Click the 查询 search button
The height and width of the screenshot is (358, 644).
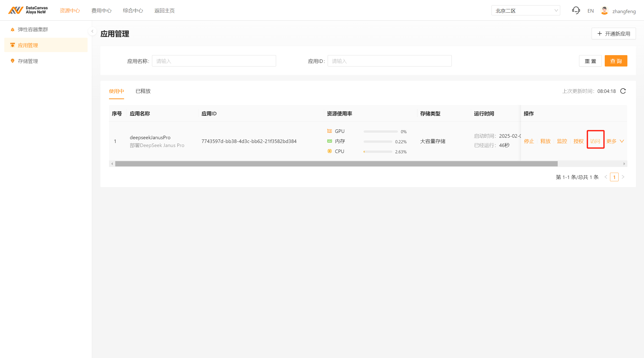616,61
